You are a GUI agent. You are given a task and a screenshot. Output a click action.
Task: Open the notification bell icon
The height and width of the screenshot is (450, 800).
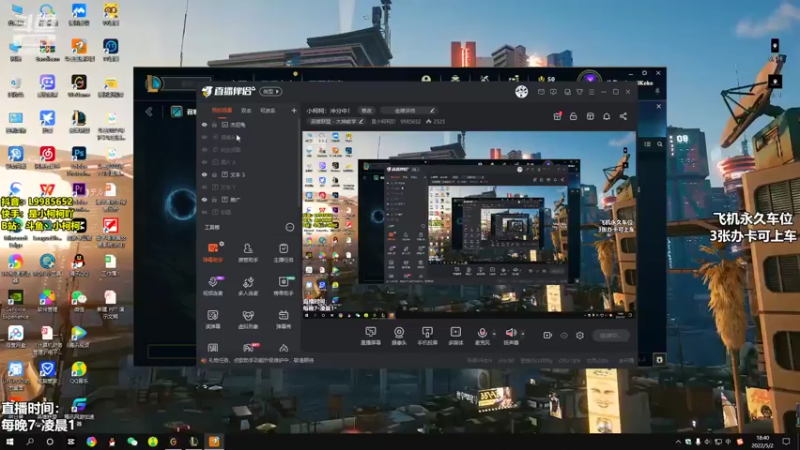point(607,116)
